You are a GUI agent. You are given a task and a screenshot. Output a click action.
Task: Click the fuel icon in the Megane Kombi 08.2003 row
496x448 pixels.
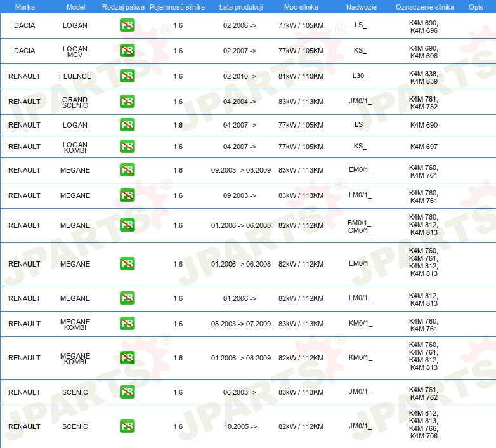127,324
